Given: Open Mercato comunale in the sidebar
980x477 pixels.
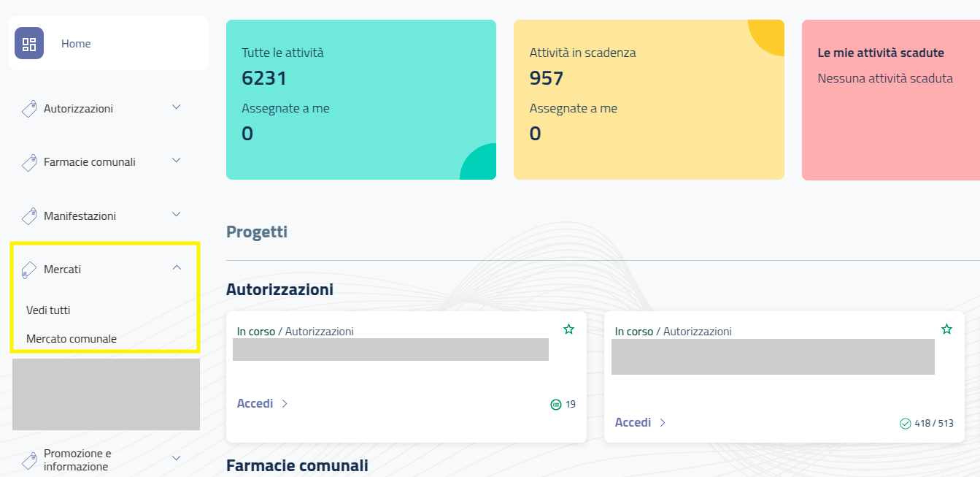Looking at the screenshot, I should click(x=72, y=339).
